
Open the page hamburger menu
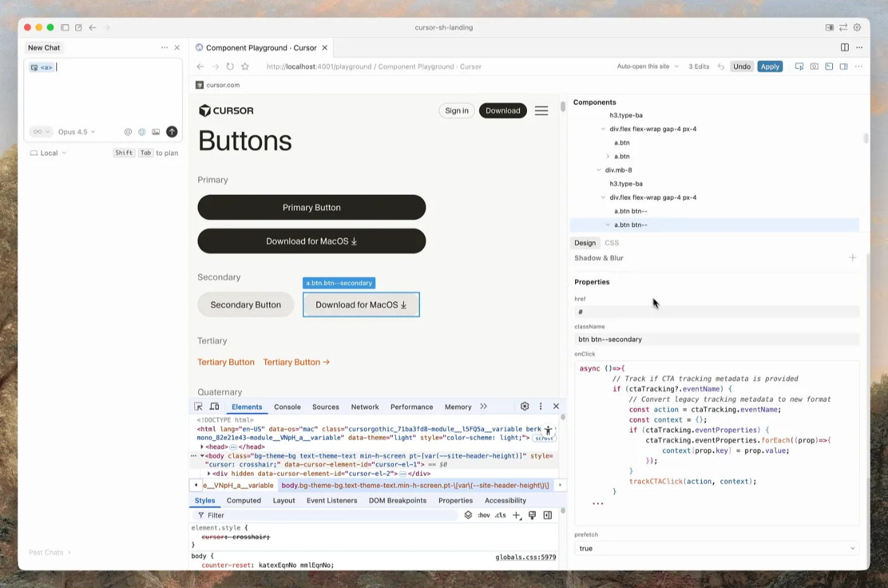click(x=542, y=111)
